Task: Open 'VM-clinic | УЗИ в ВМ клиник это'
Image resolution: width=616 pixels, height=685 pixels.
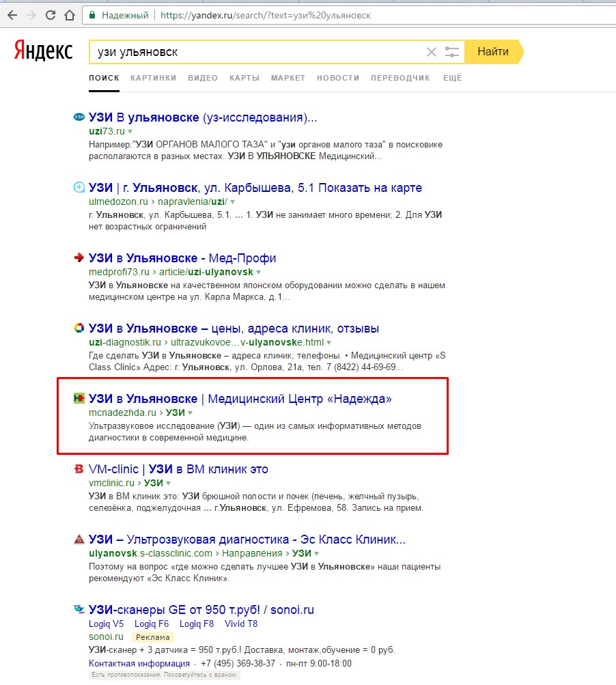Action: tap(178, 469)
